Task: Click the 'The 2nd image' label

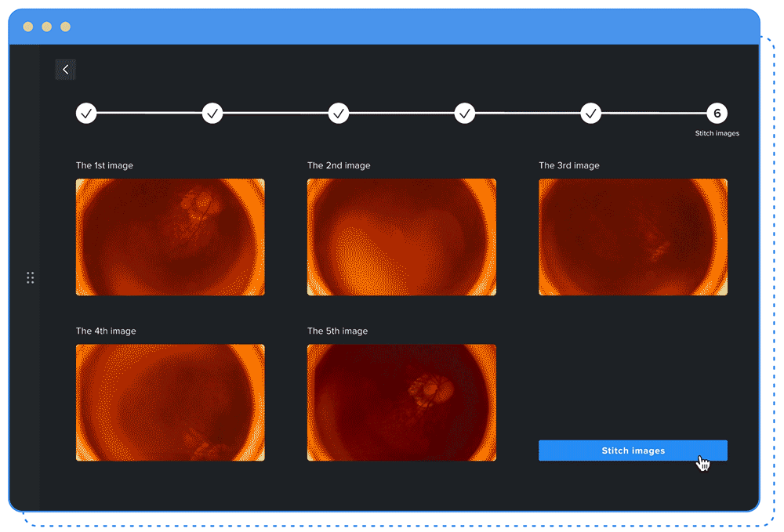Action: pyautogui.click(x=339, y=165)
